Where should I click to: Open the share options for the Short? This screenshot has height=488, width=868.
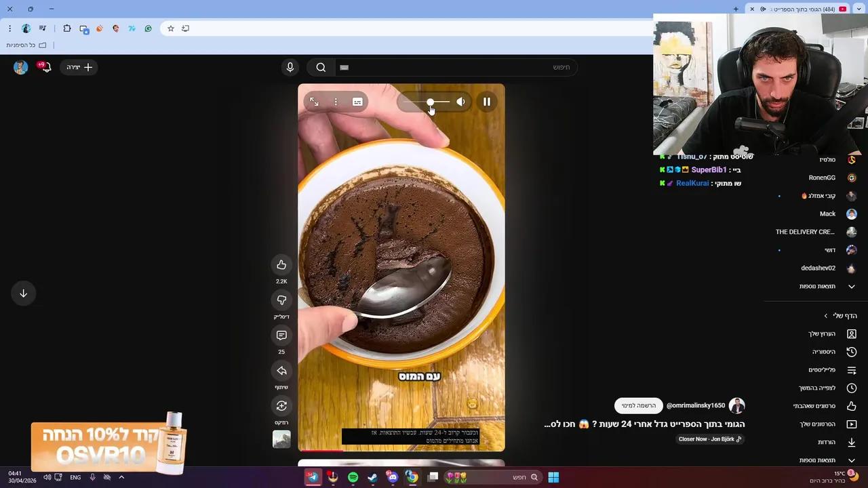[281, 371]
